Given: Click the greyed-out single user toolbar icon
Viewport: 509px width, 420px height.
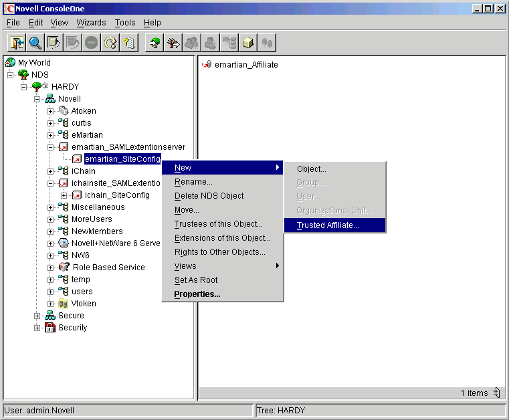Looking at the screenshot, I should point(210,43).
